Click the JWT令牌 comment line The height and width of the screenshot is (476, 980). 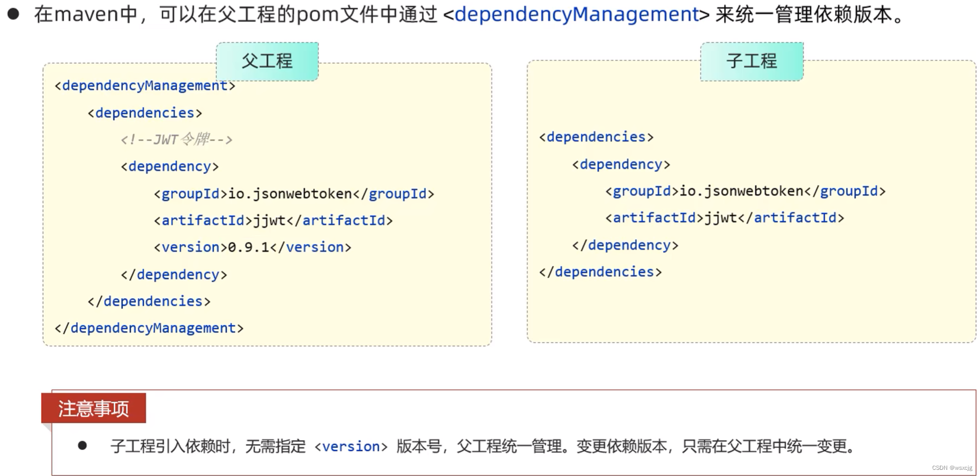(x=177, y=139)
